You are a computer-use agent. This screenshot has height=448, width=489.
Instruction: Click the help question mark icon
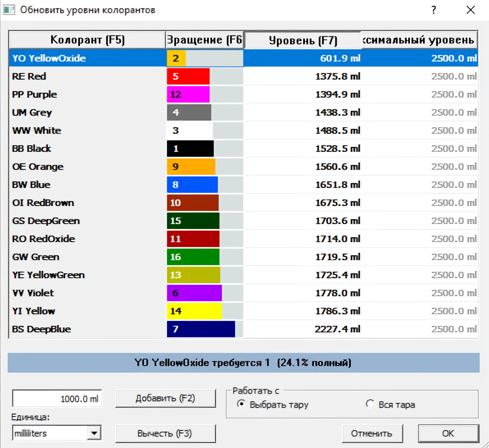click(433, 10)
